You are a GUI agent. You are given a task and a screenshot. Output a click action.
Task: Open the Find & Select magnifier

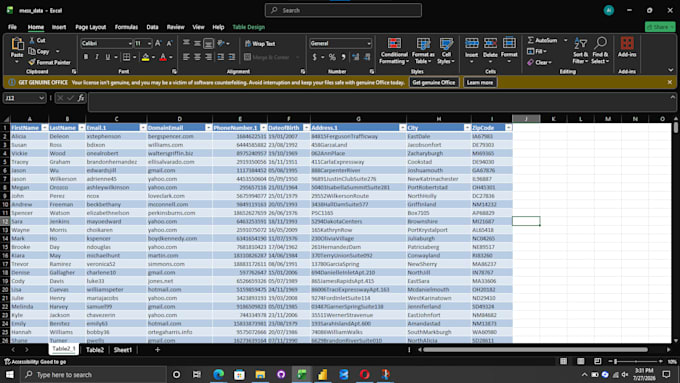point(601,43)
